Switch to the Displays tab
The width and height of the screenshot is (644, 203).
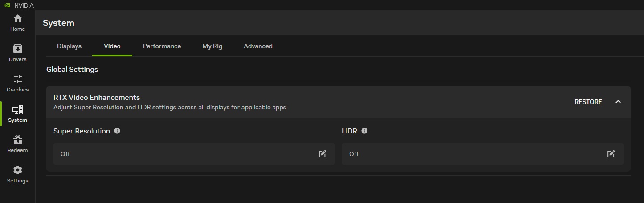click(x=69, y=46)
